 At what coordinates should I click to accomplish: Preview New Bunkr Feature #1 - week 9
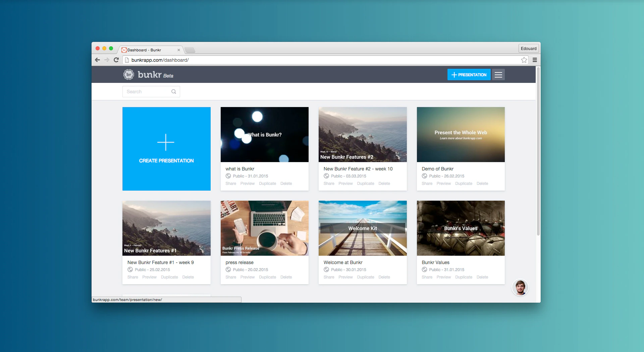(x=149, y=277)
